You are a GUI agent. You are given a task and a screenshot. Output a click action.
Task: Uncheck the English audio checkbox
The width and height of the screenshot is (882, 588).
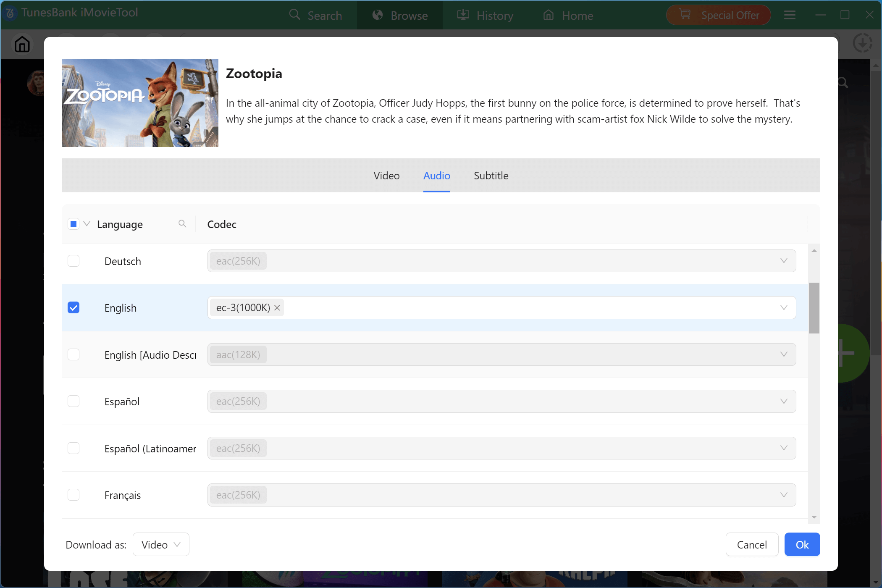pyautogui.click(x=73, y=308)
